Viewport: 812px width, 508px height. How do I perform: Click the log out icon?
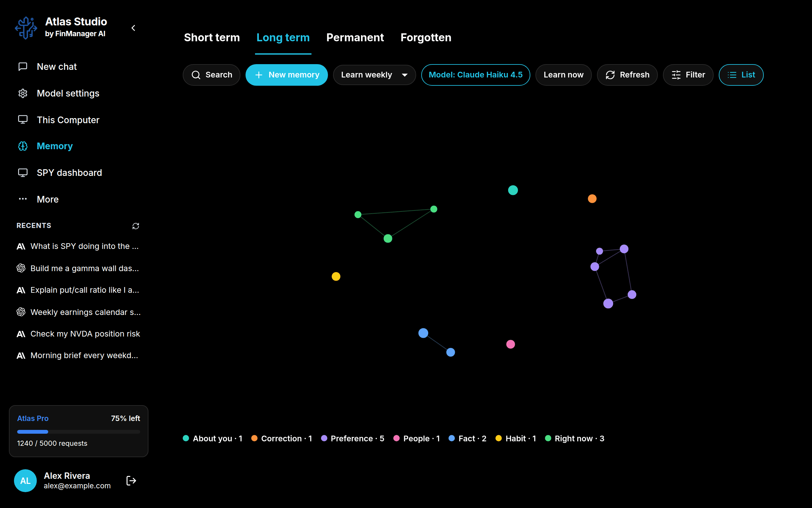[x=131, y=480]
